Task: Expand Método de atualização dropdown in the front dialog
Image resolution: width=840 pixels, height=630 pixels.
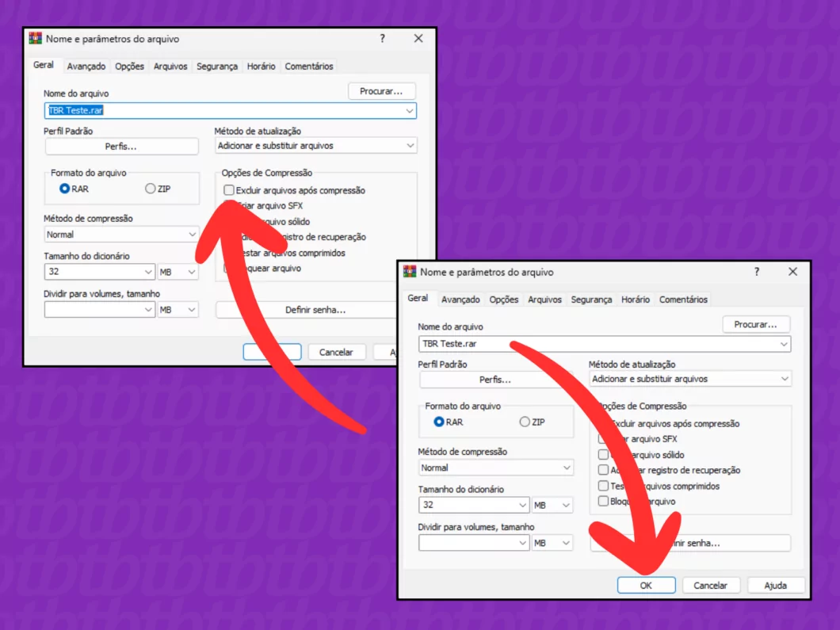Action: pyautogui.click(x=785, y=379)
